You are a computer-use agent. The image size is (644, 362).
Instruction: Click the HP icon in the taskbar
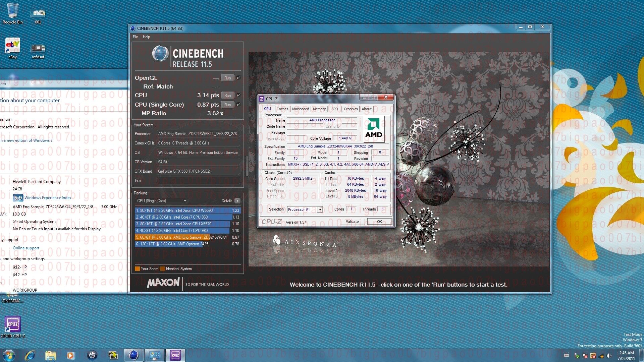92,355
